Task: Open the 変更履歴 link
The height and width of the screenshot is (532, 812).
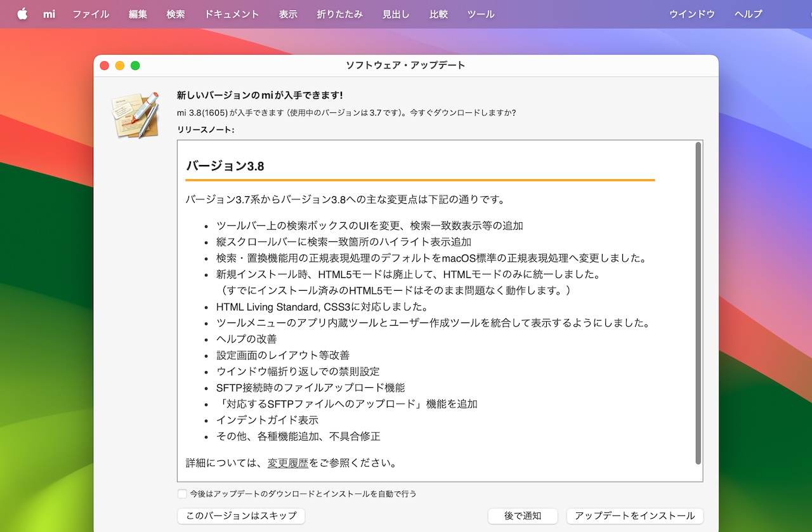Action: [288, 463]
